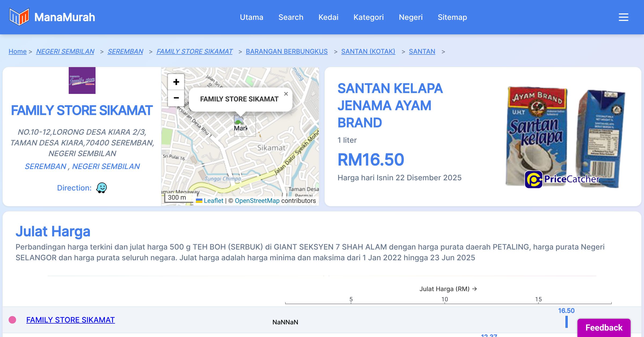Open the OpenStreetMap attribution link

coord(257,201)
